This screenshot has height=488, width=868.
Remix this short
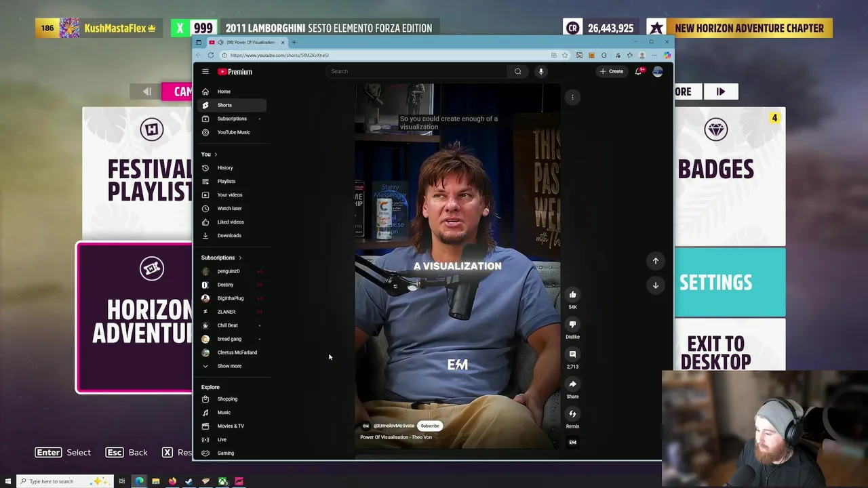(x=572, y=414)
